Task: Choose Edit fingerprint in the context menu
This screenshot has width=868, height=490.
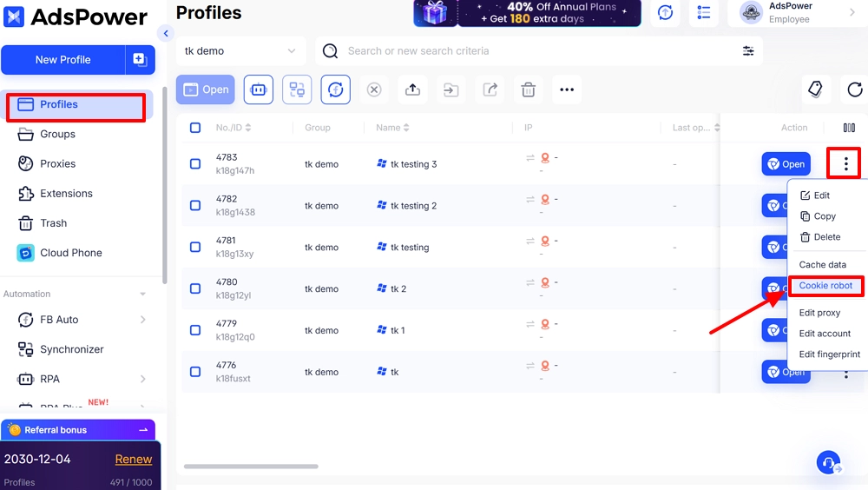Action: (829, 354)
